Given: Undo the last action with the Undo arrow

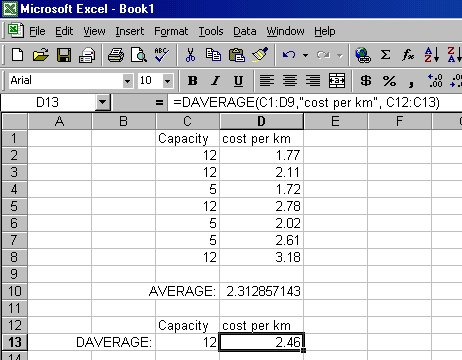Looking at the screenshot, I should 289,54.
